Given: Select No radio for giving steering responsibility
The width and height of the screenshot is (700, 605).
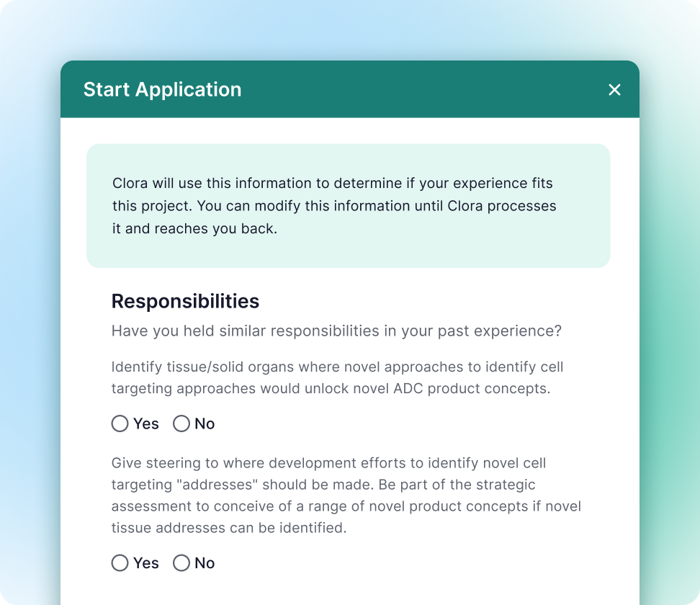Looking at the screenshot, I should (x=181, y=563).
